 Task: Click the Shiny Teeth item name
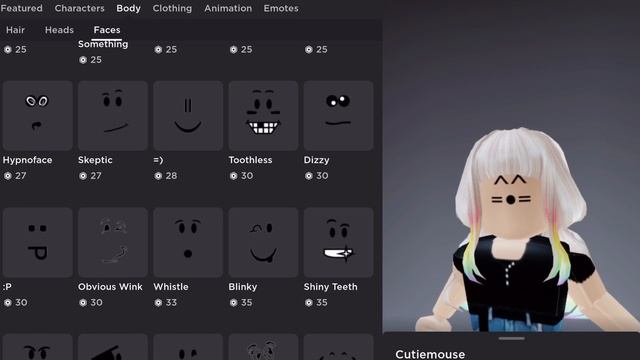pyautogui.click(x=331, y=287)
